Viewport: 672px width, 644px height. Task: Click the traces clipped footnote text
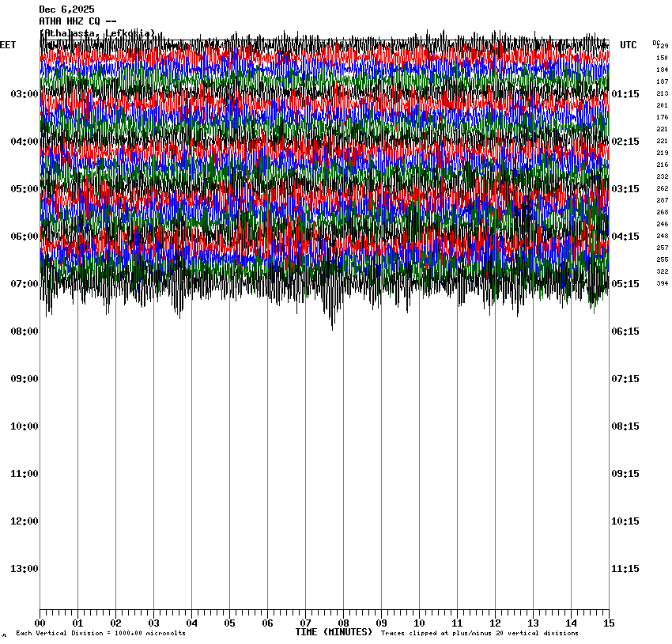[x=479, y=633]
